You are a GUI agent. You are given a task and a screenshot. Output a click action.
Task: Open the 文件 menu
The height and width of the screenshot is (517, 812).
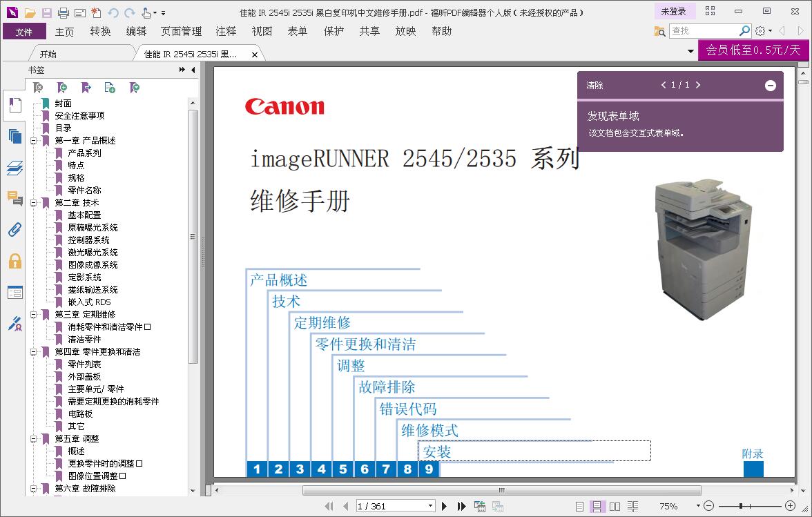pos(23,32)
